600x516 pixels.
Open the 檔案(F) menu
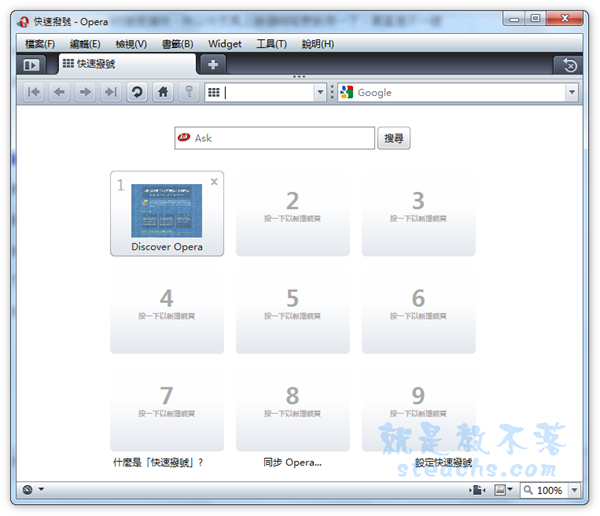click(40, 44)
